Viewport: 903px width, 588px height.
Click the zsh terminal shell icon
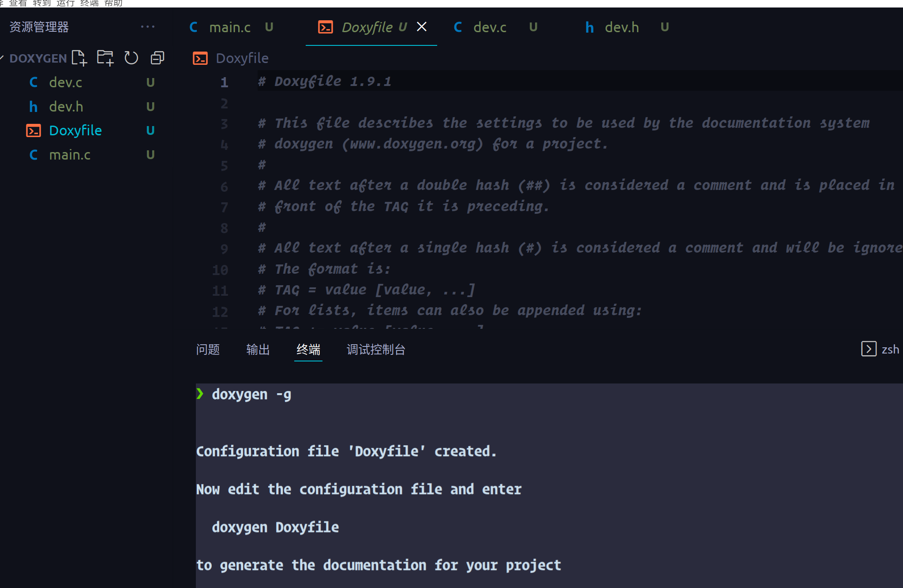pyautogui.click(x=869, y=349)
